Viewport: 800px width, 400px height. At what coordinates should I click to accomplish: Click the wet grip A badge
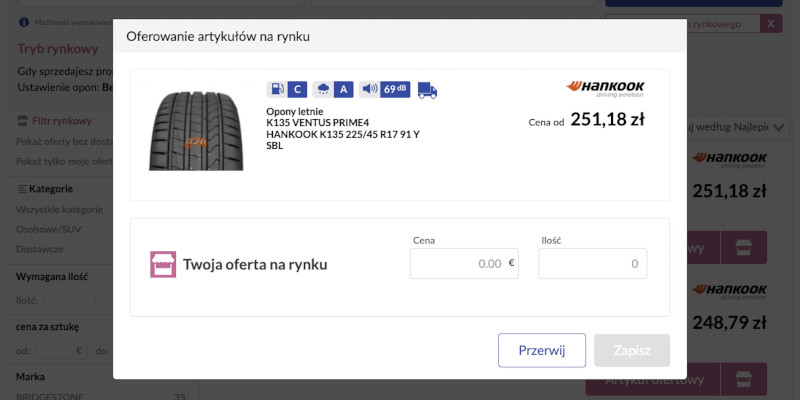(344, 89)
